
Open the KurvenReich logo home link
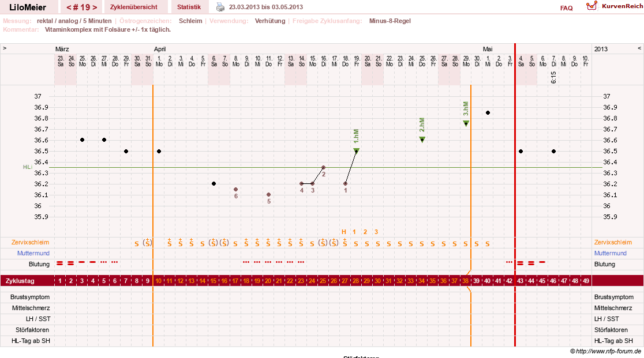click(x=615, y=6)
